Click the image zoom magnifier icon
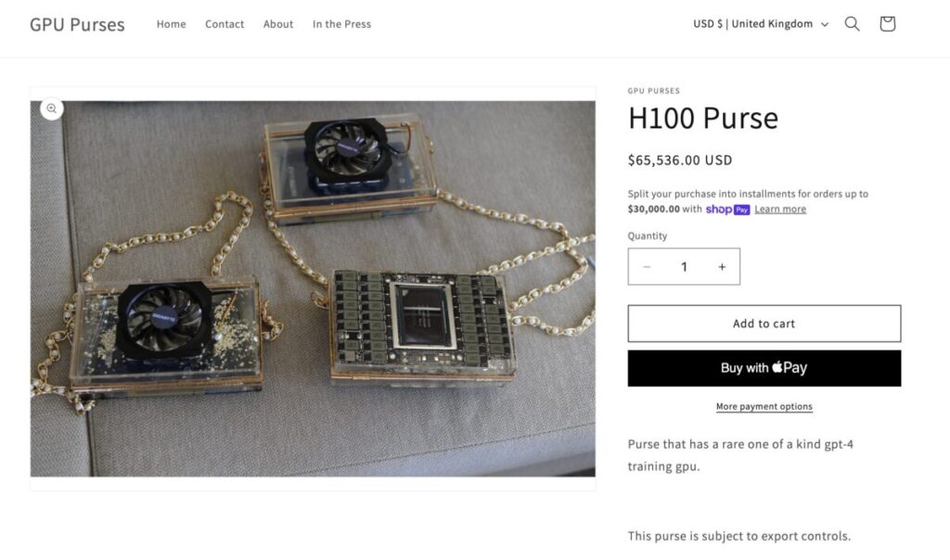The height and width of the screenshot is (560, 950). 52,108
